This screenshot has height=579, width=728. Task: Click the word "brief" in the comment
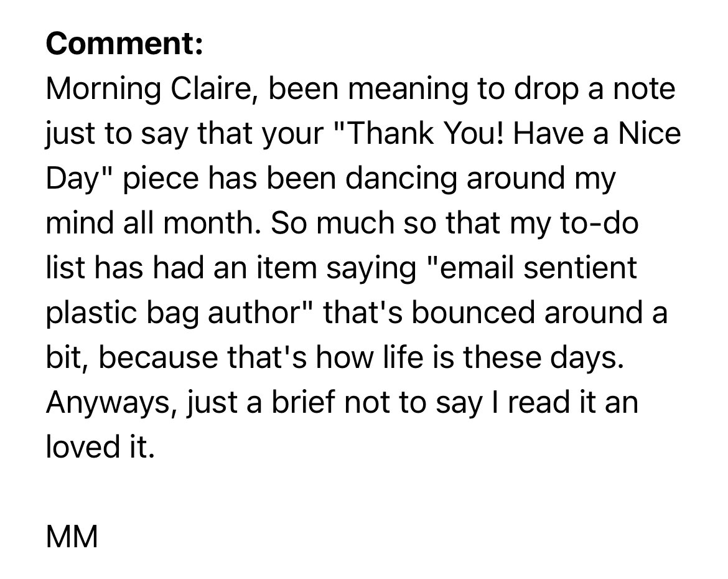tap(303, 402)
